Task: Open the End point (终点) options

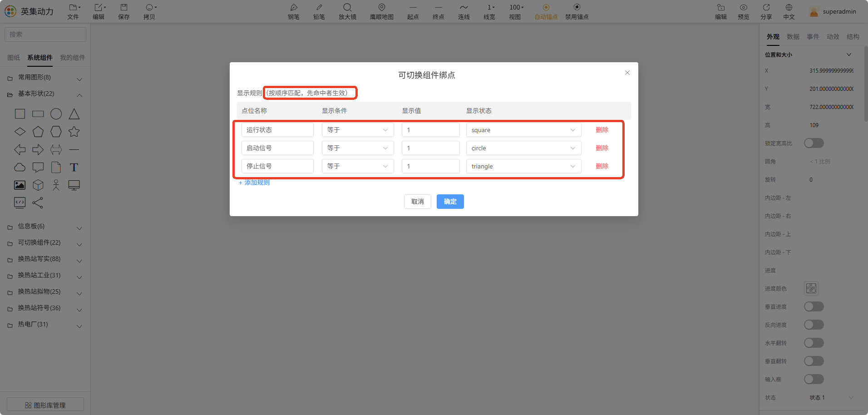Action: (x=439, y=11)
